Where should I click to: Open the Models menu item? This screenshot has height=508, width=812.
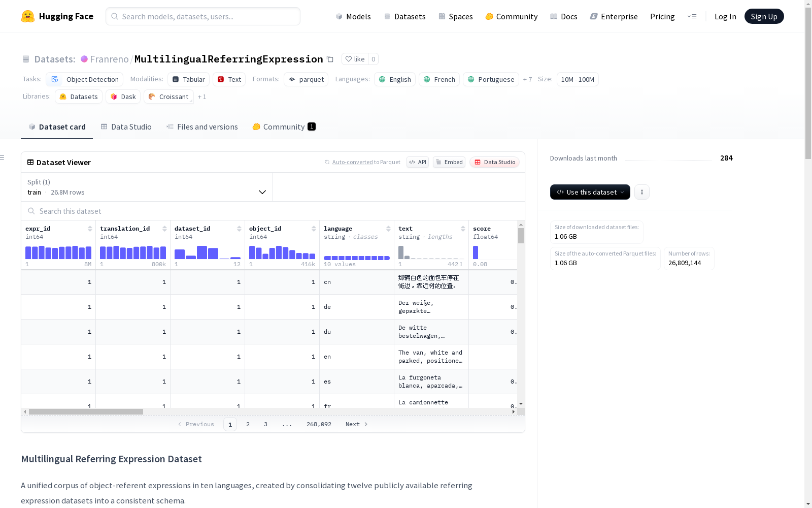353,16
